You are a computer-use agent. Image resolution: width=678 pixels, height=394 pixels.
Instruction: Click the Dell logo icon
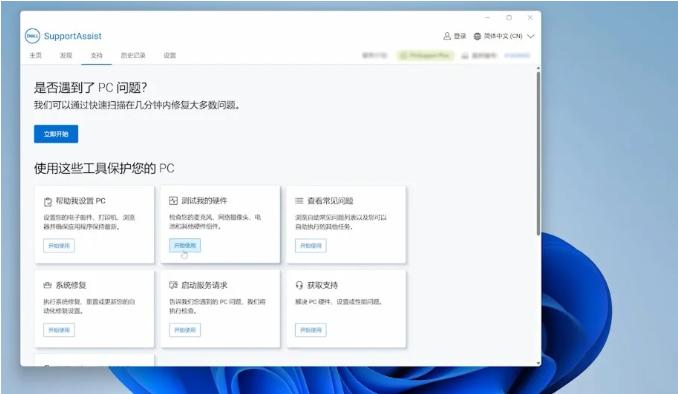click(32, 36)
